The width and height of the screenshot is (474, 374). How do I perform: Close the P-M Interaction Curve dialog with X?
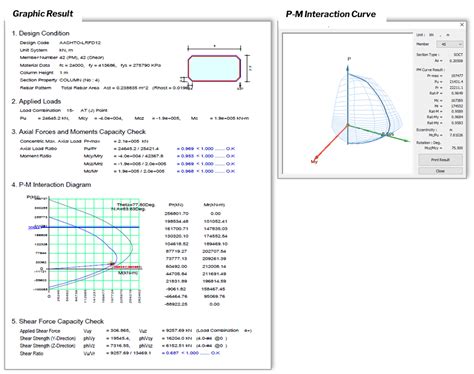(x=462, y=25)
